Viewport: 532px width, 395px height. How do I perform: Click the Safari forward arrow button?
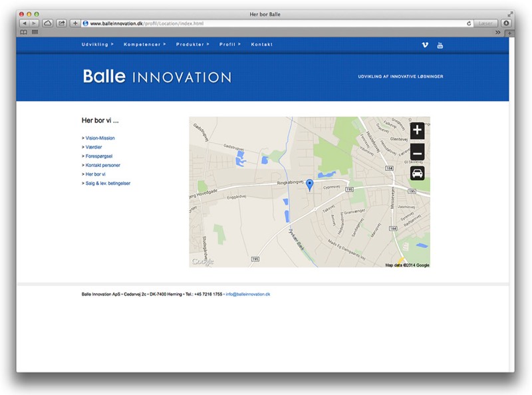pos(35,23)
